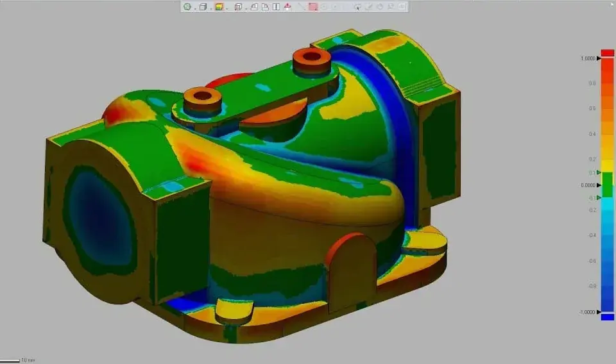Click the diagonal line tool icon

tap(302, 6)
